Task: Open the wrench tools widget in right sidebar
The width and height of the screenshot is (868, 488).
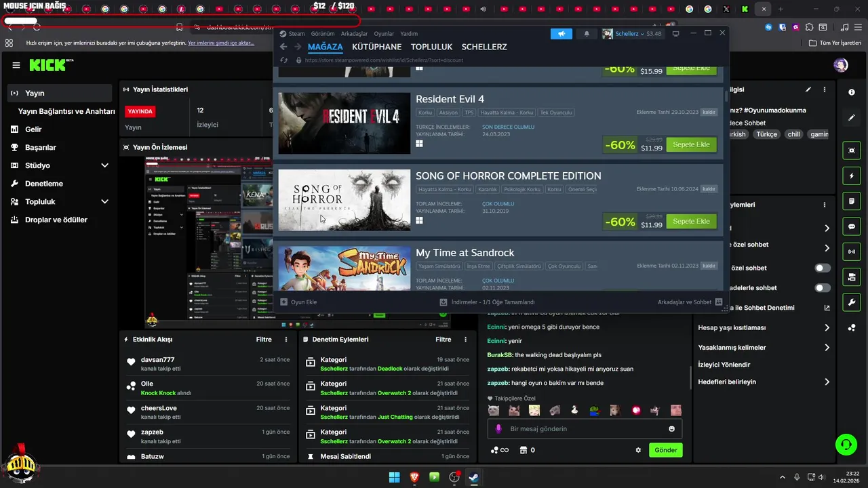Action: 852,302
